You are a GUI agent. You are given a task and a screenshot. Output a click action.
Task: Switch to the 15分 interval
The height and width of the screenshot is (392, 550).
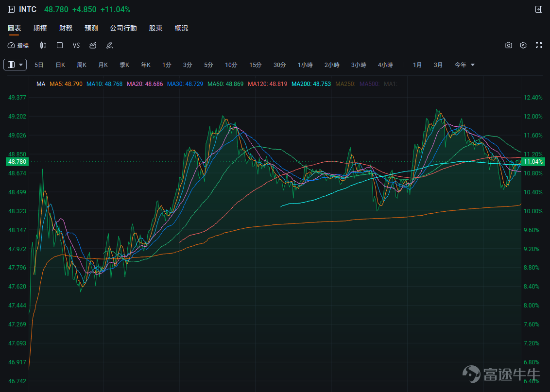[256, 65]
